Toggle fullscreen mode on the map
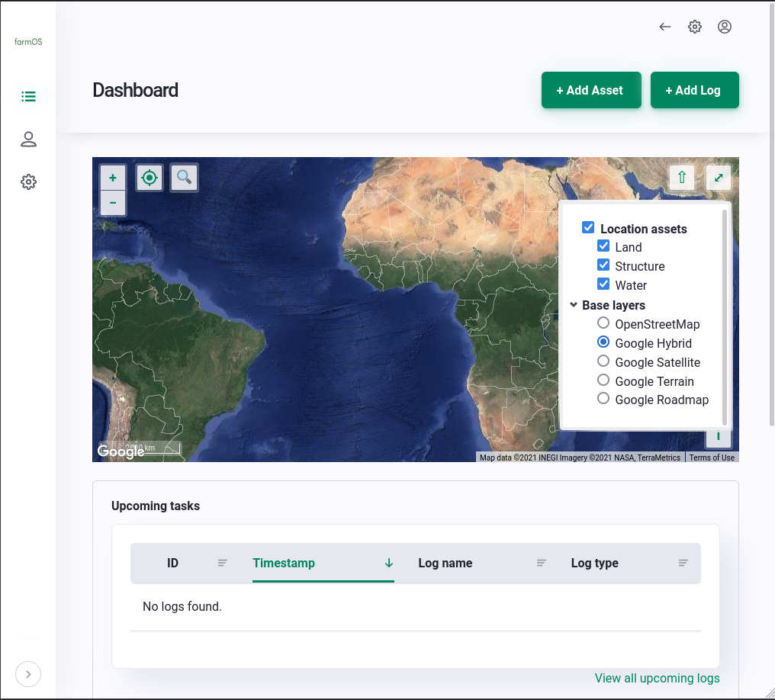 click(x=718, y=177)
